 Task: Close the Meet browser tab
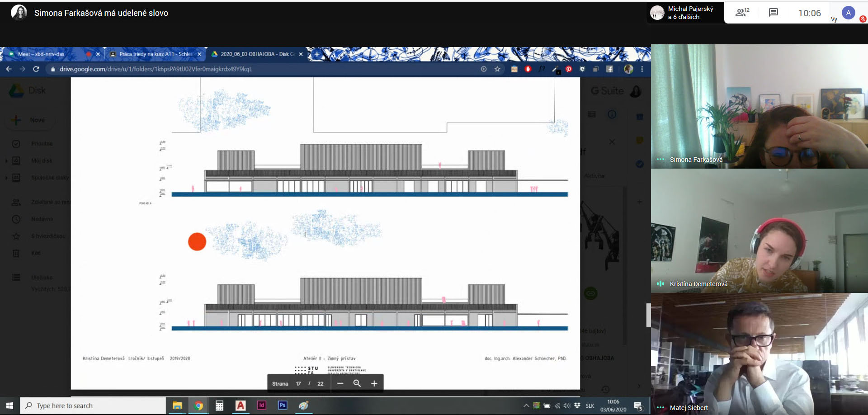tap(98, 54)
